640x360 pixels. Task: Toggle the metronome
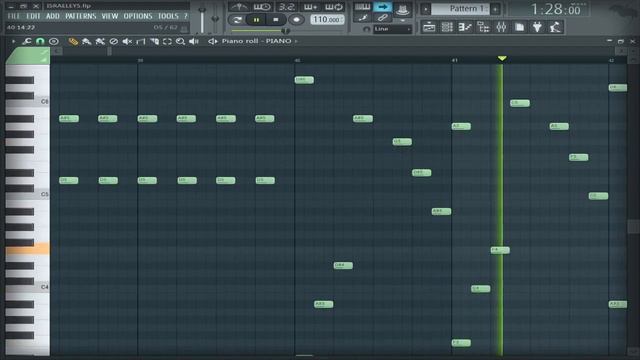tap(239, 7)
